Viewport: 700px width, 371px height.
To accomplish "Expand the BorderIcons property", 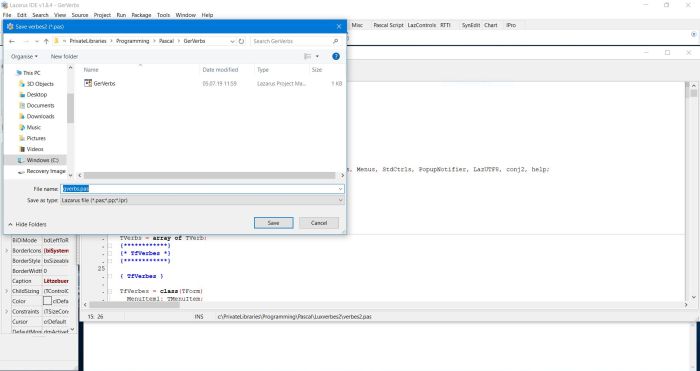I will [x=6, y=250].
